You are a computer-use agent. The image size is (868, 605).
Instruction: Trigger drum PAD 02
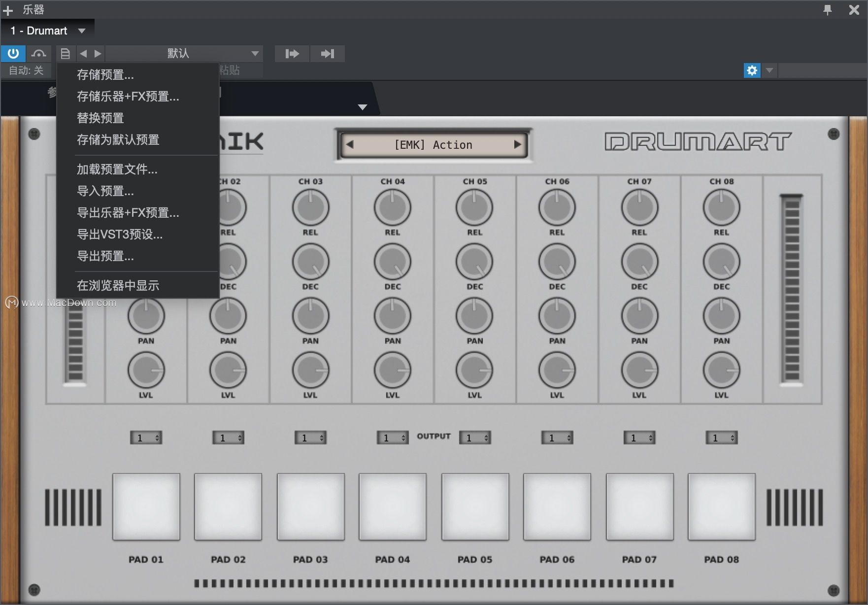(228, 507)
